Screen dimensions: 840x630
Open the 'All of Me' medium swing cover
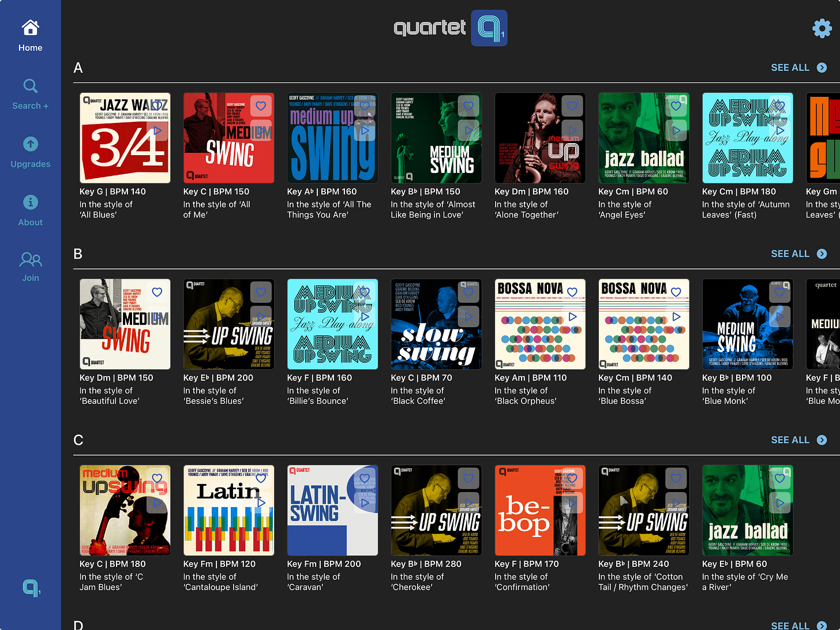[228, 138]
